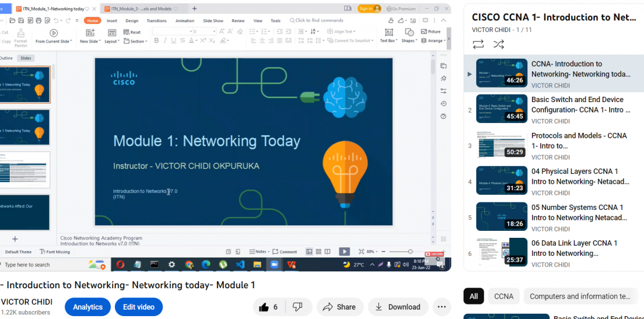Adjust the zoom slider in status bar
Screen dimensions: 644x319
click(x=410, y=252)
